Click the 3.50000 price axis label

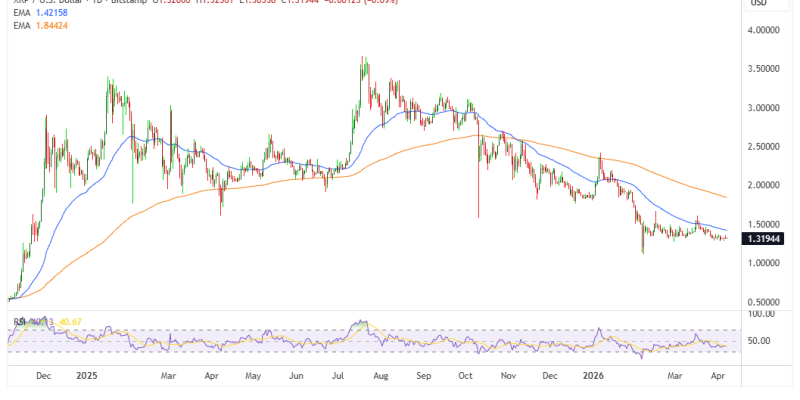click(x=763, y=69)
